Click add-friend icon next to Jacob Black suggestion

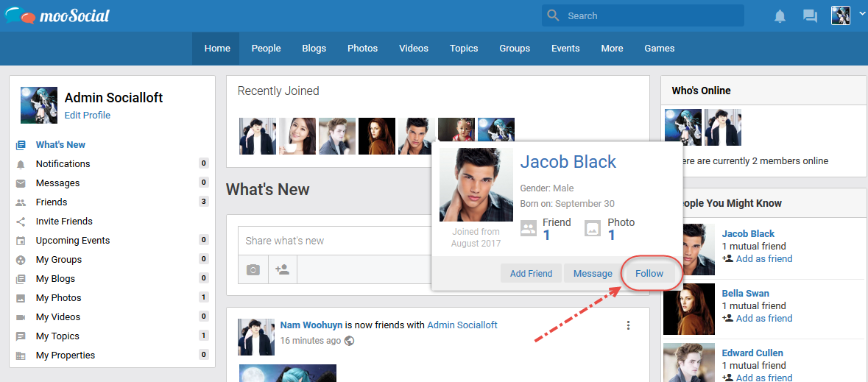[728, 258]
